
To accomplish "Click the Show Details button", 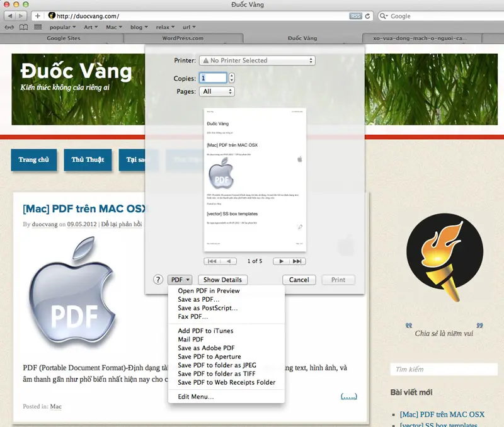I will [x=223, y=280].
